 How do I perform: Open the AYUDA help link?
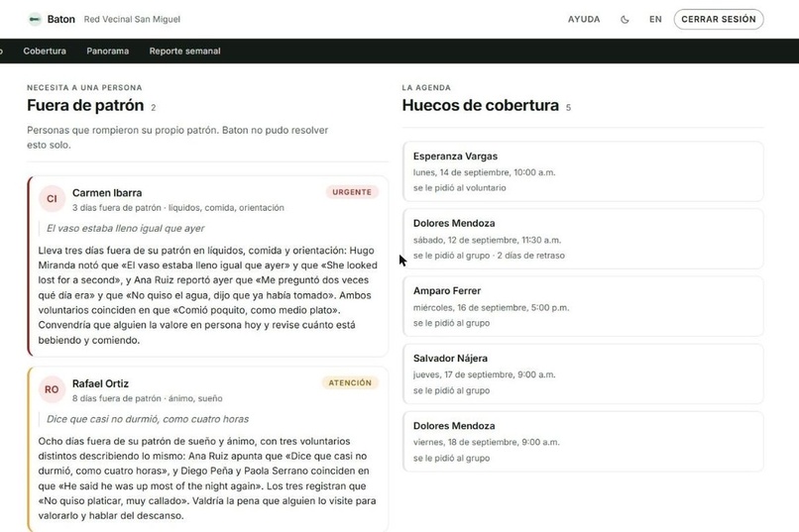pos(584,20)
